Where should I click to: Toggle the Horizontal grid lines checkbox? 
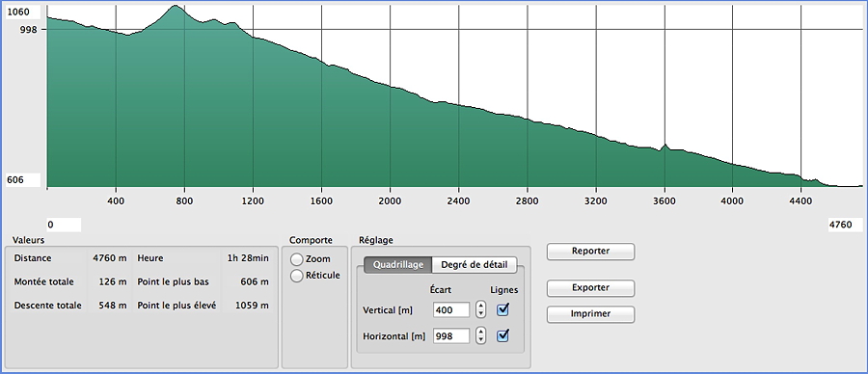502,335
